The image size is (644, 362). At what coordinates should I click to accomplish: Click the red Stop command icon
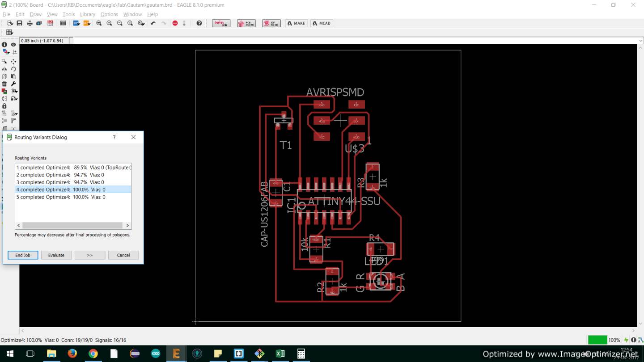[175, 23]
